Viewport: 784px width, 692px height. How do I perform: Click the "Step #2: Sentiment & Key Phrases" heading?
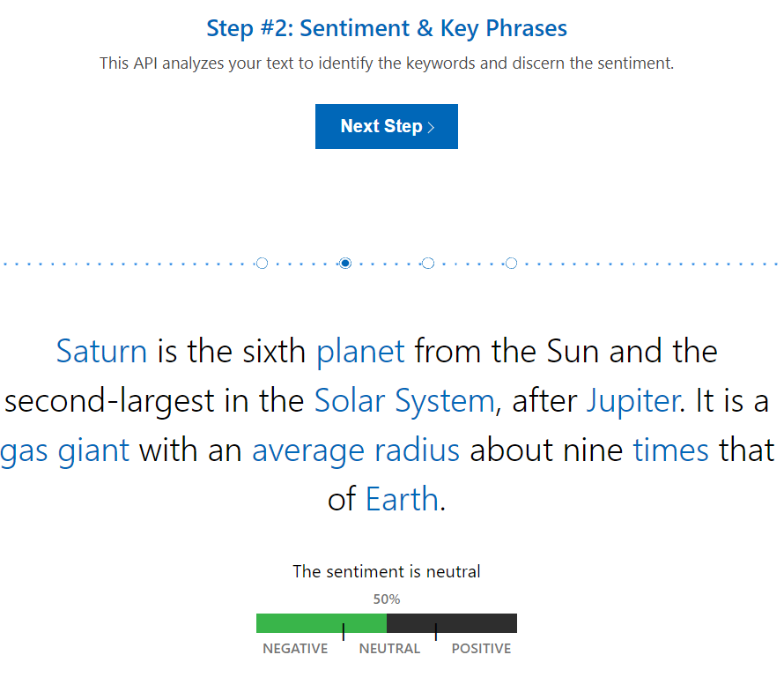click(x=387, y=28)
